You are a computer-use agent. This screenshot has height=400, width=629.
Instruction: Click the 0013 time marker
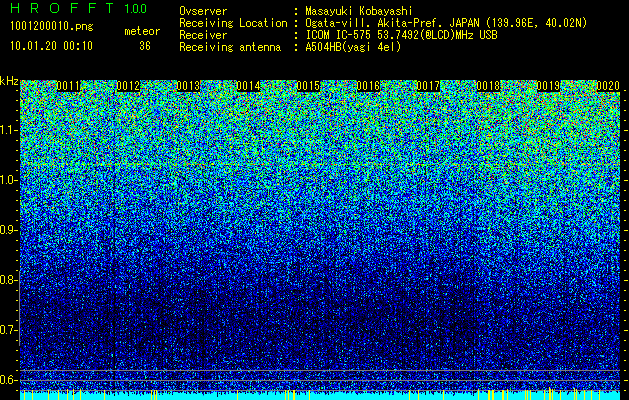tap(188, 86)
